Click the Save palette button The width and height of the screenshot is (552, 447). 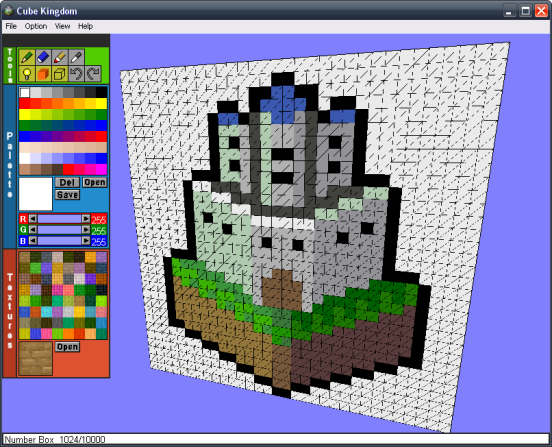point(67,195)
